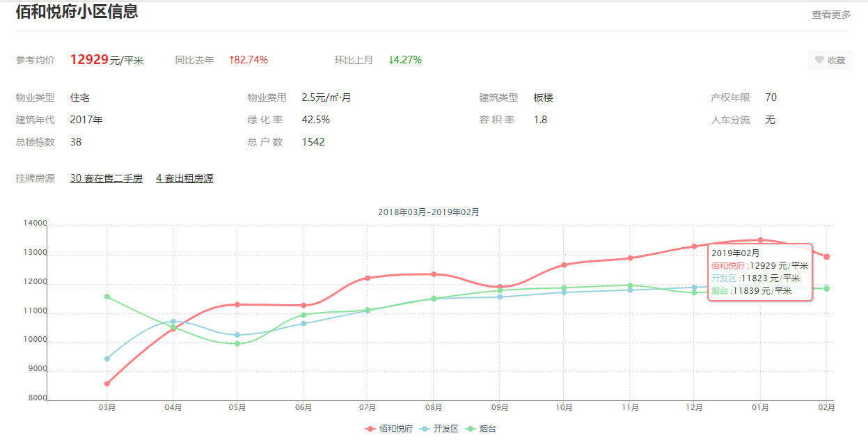This screenshot has height=440, width=868.
Task: Click the 总户数 1542 value
Action: coord(313,142)
